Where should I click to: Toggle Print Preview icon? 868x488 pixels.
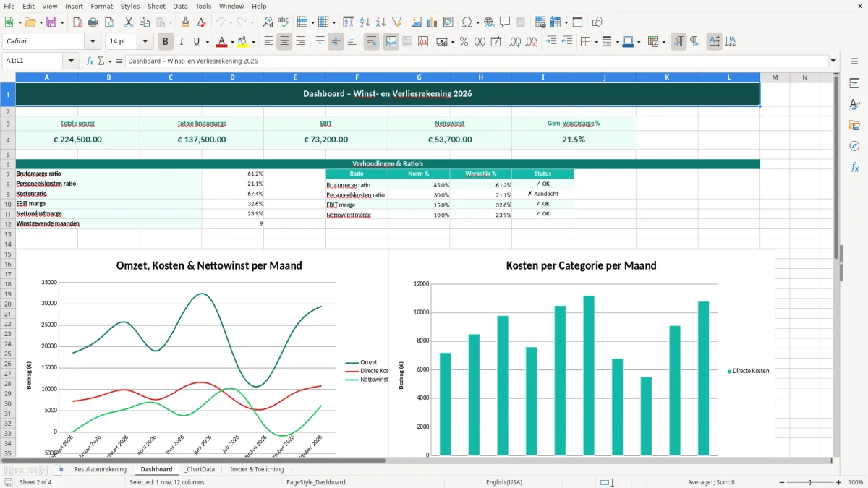point(109,22)
